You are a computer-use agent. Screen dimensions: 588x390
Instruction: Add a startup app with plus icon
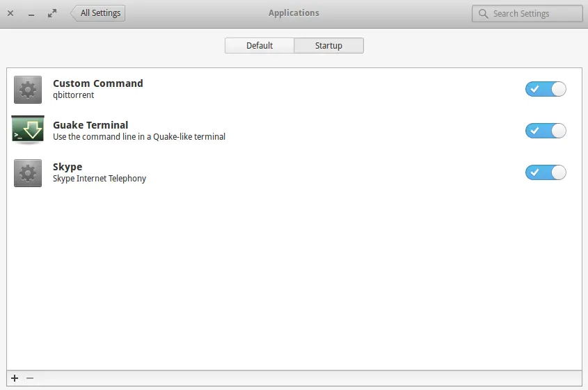point(15,378)
